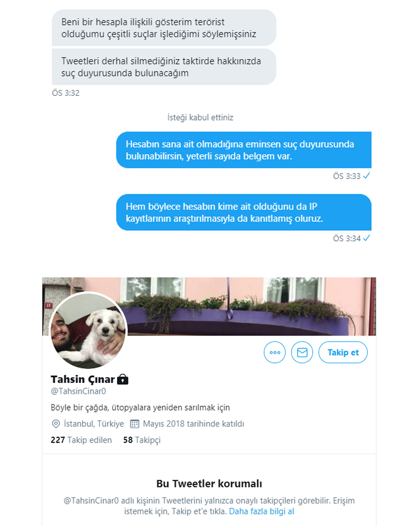Select the Tweetleri derhal silmediğiniz message bubble
Screen dimensions: 420x528
(164, 67)
